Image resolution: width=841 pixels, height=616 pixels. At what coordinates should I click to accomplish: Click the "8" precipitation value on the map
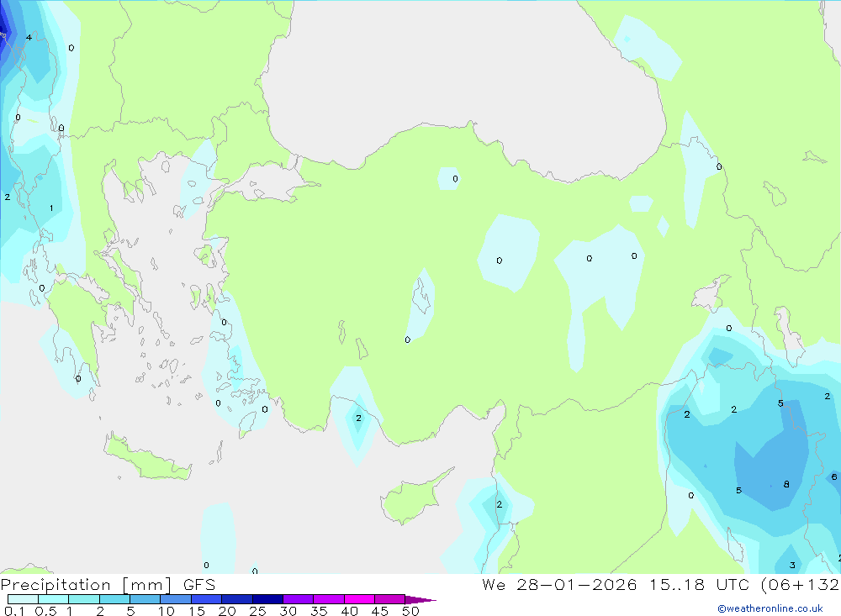point(786,484)
